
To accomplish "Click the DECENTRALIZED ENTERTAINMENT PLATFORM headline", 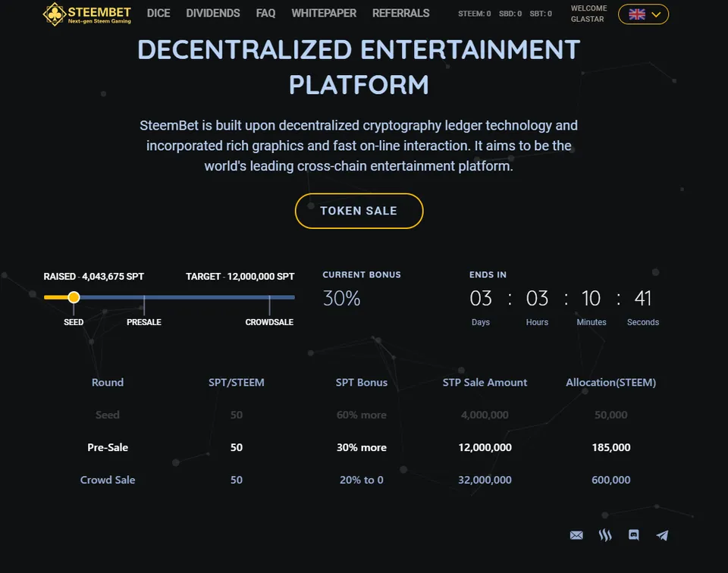I will pyautogui.click(x=359, y=67).
